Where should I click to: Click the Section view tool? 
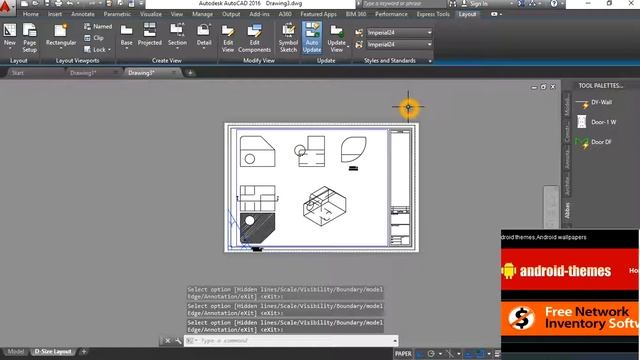click(x=177, y=35)
